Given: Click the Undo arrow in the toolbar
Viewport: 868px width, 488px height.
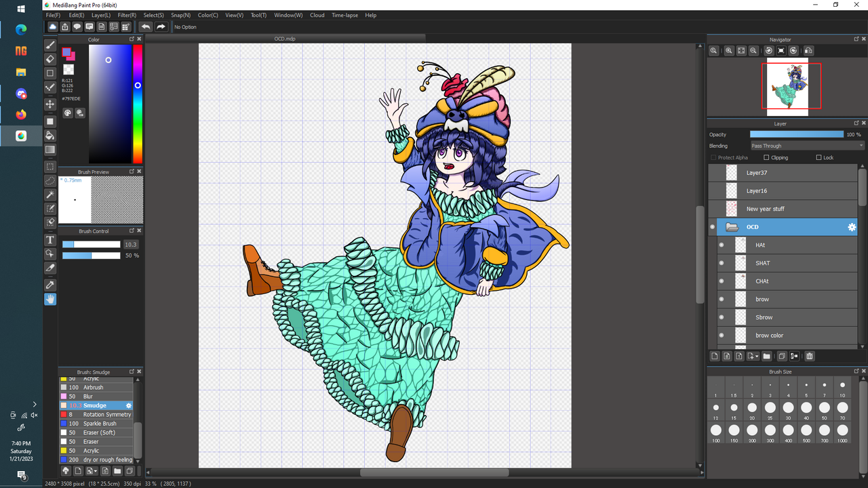Looking at the screenshot, I should (x=146, y=27).
